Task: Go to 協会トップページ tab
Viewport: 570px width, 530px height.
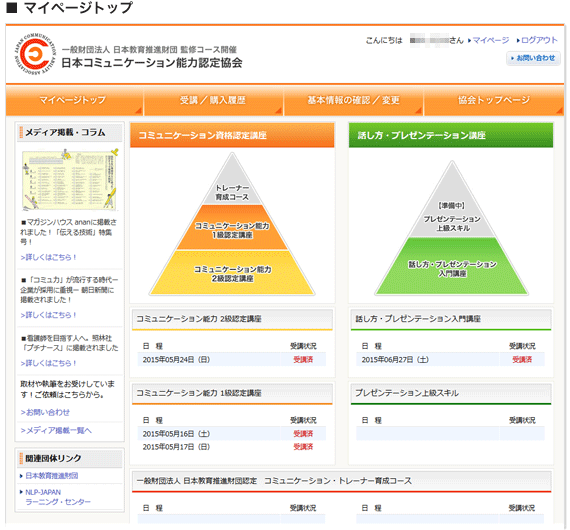Action: click(x=494, y=100)
